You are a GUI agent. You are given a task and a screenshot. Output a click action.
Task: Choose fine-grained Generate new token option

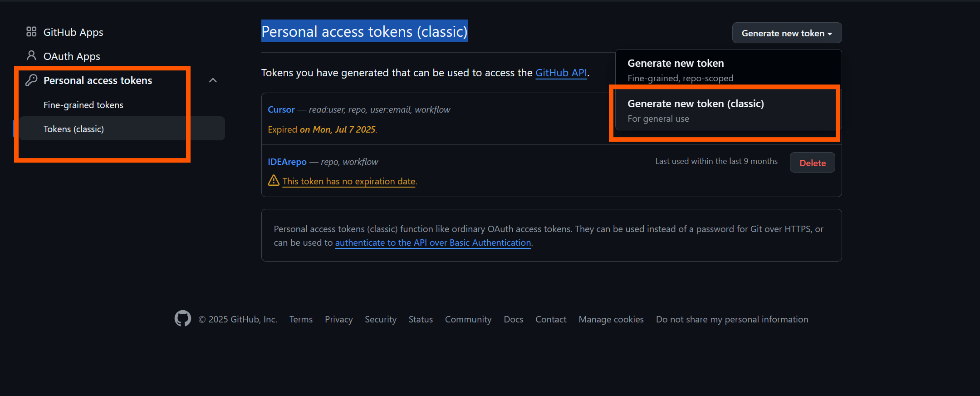pyautogui.click(x=728, y=70)
